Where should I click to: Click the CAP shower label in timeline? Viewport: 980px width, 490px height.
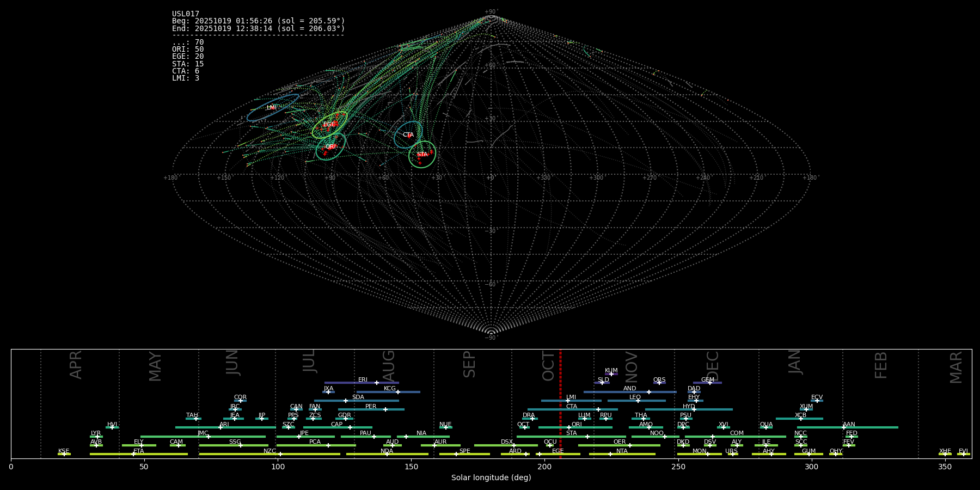[337, 425]
